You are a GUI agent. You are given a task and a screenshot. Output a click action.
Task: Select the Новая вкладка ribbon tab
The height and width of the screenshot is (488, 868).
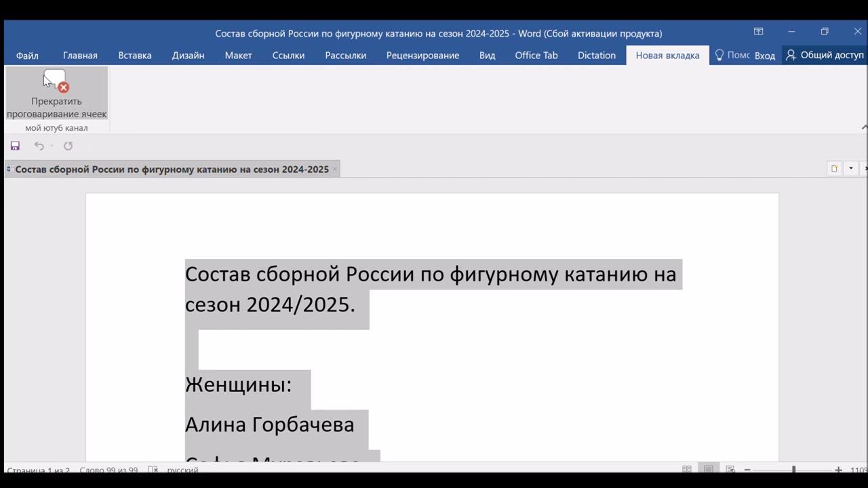click(x=667, y=56)
